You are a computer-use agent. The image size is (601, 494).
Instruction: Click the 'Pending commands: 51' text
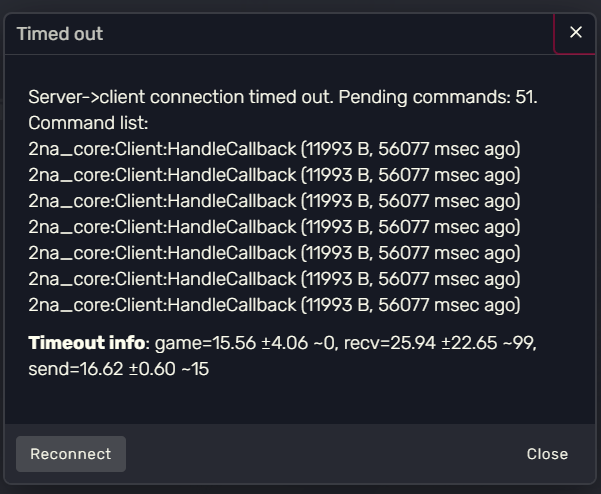tap(438, 97)
